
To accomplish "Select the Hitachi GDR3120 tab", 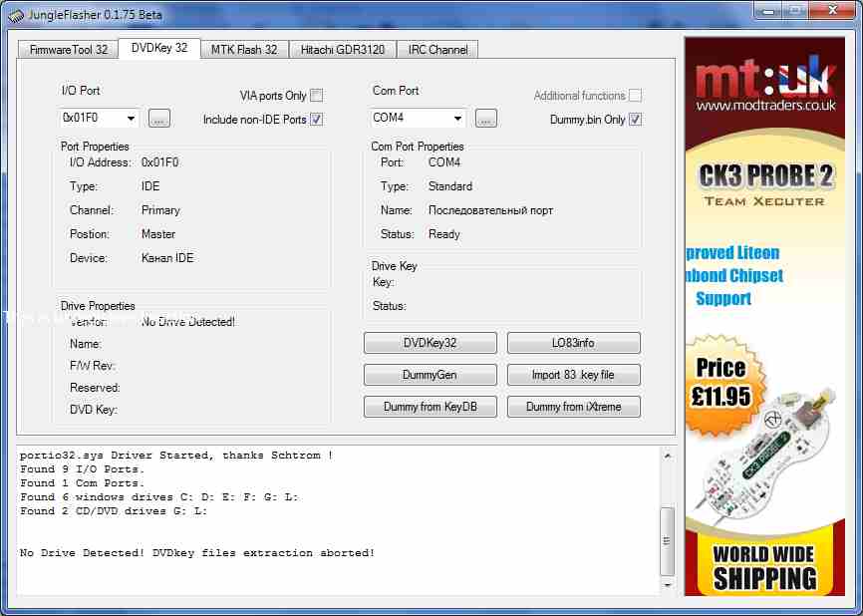I will tap(343, 49).
